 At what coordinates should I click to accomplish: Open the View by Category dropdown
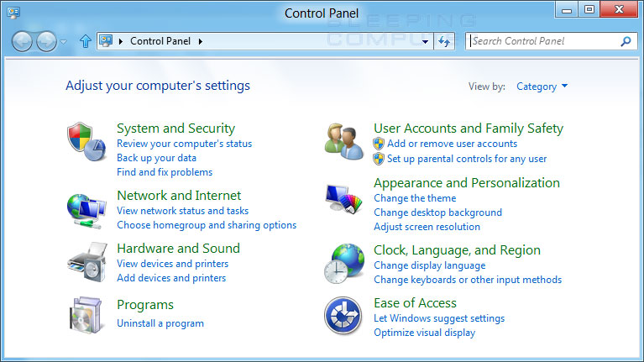pyautogui.click(x=542, y=87)
